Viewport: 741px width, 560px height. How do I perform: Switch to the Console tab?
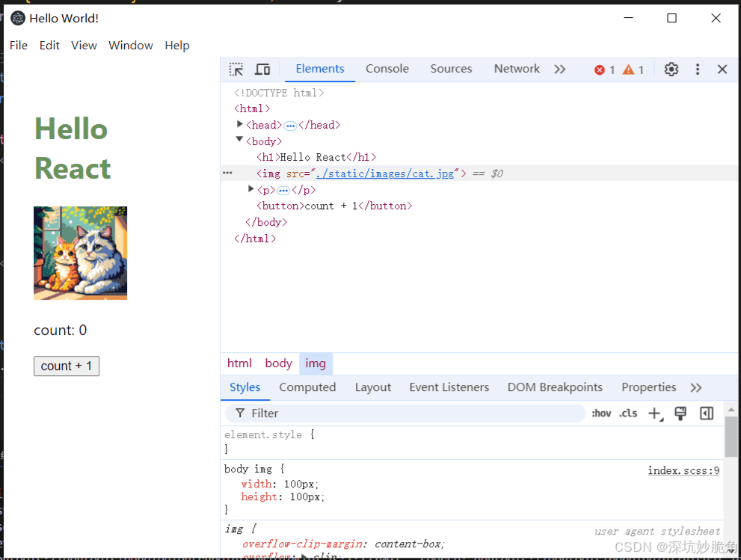coord(387,69)
